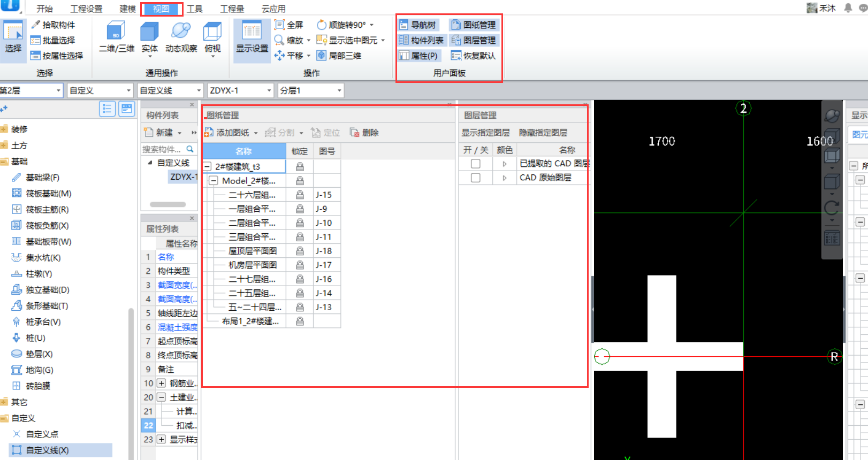Expand the 钢筋业 property group
This screenshot has height=460, width=868.
click(161, 383)
